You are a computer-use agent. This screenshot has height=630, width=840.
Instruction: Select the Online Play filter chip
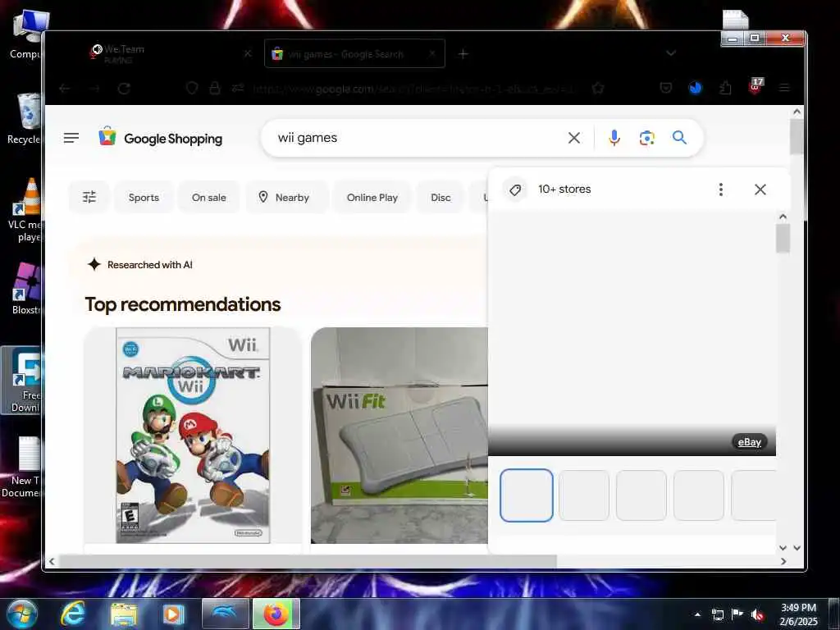pos(372,197)
